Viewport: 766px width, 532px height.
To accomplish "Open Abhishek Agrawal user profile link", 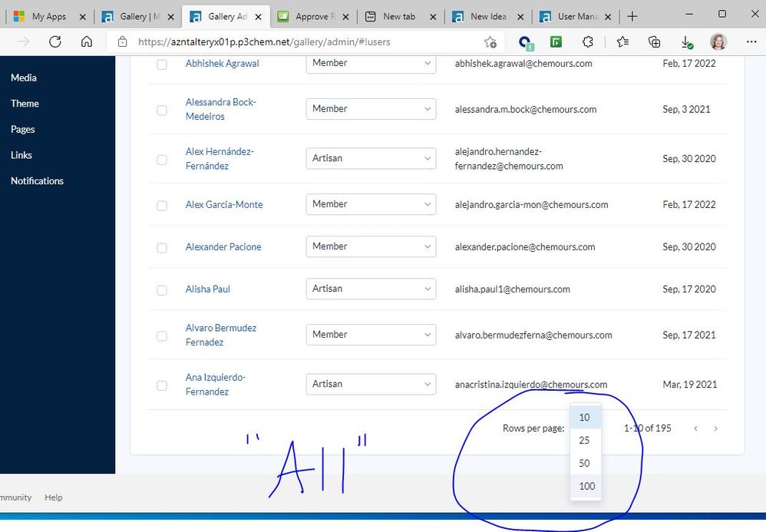I will coord(223,64).
